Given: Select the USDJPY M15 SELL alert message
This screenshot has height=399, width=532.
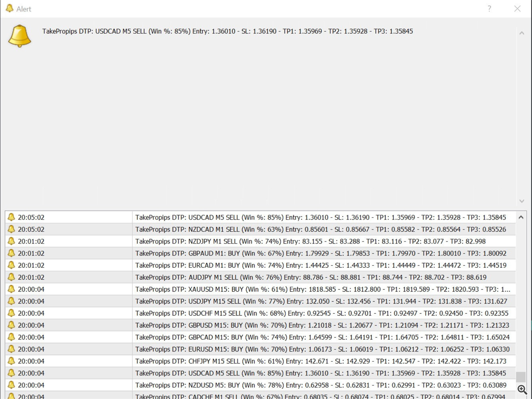Looking at the screenshot, I should [x=321, y=301].
